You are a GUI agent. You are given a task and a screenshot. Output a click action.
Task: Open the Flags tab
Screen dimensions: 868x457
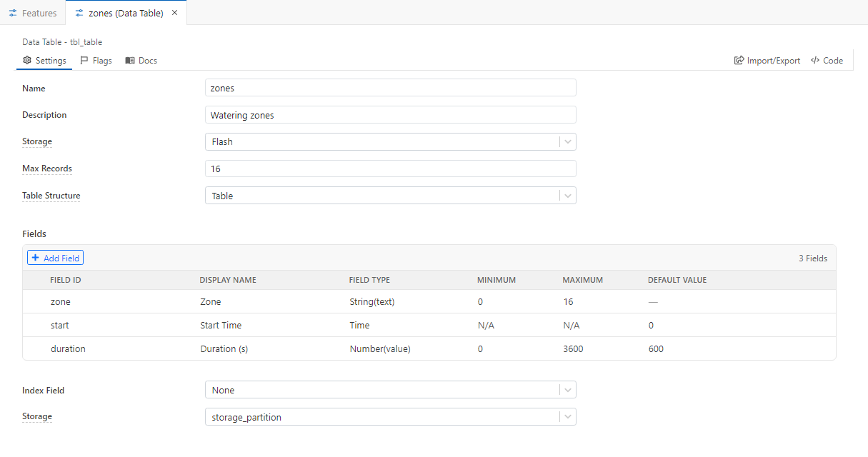coord(96,61)
